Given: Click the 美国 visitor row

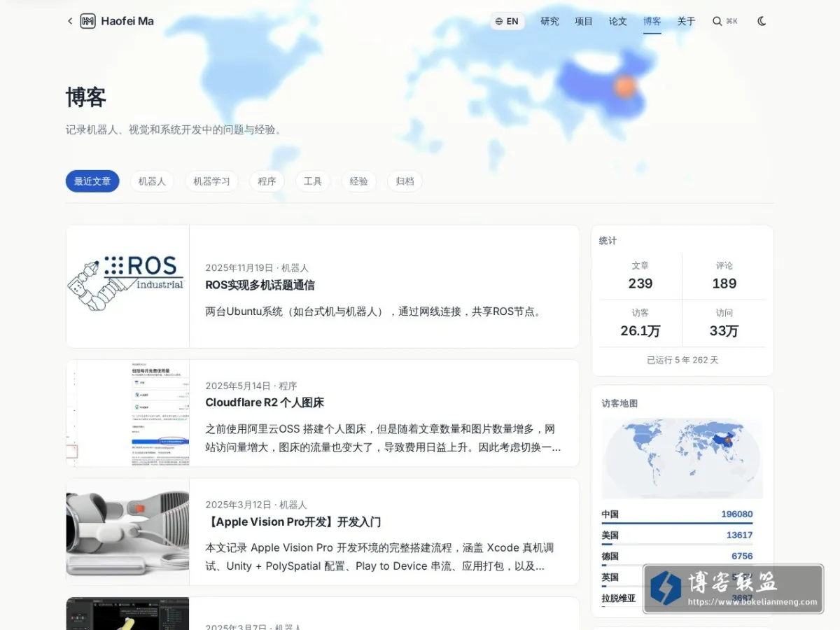Looking at the screenshot, I should tap(677, 536).
